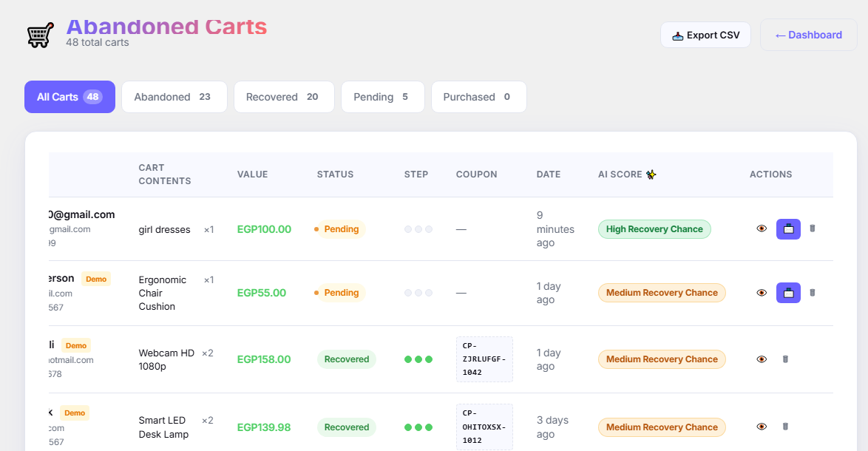868x451 pixels.
Task: Click the Demo badge in Smart LED Lamp row
Action: tap(75, 413)
